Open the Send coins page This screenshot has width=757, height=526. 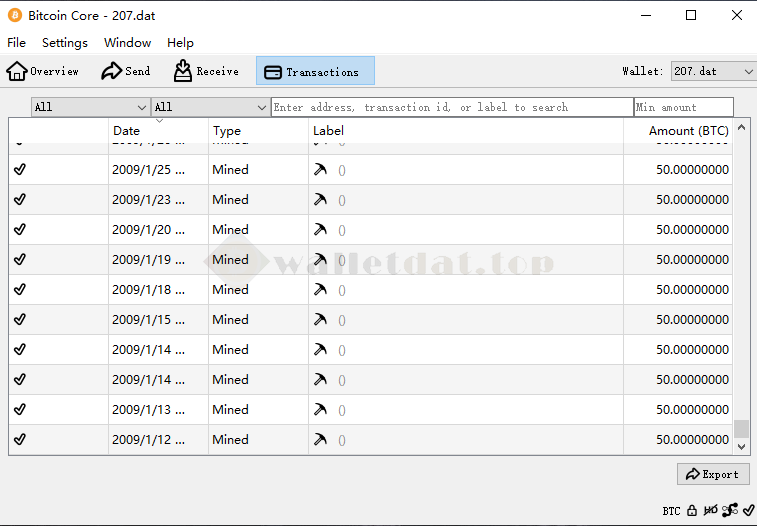pyautogui.click(x=126, y=71)
